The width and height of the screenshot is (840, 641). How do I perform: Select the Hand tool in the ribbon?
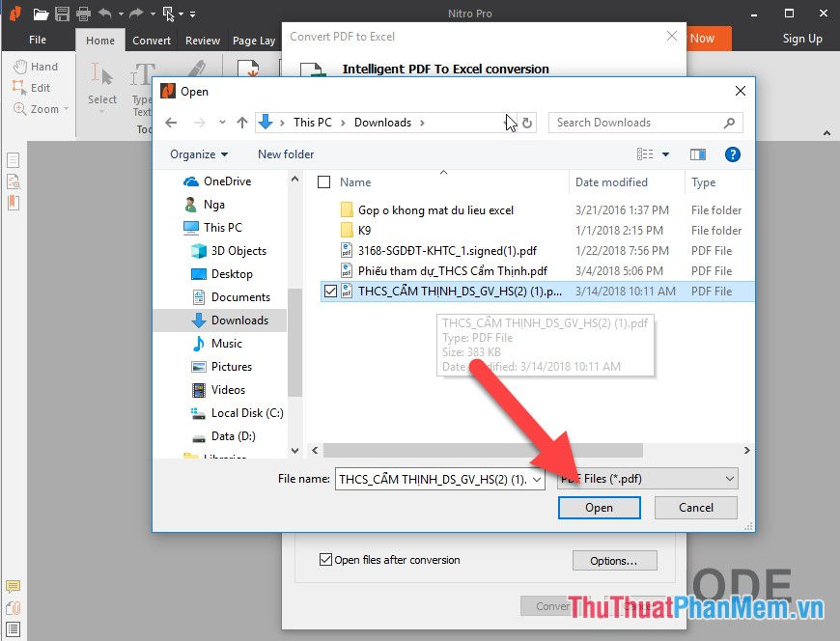tap(36, 67)
